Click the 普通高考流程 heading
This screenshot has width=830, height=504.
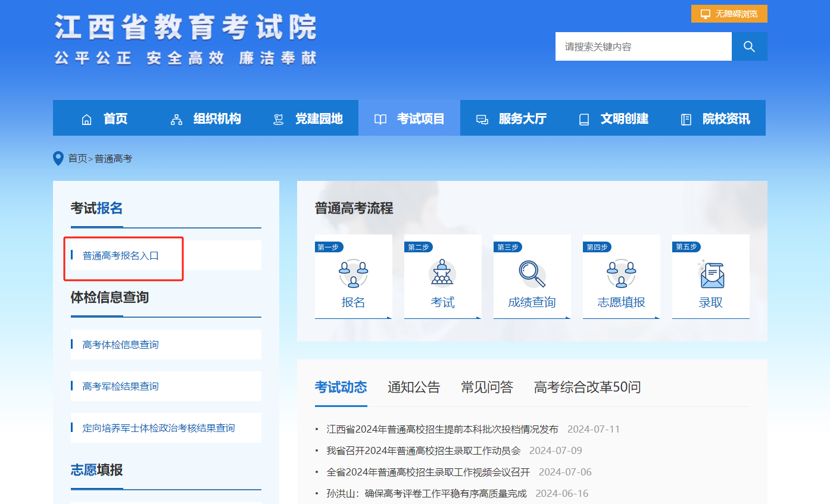click(x=354, y=208)
